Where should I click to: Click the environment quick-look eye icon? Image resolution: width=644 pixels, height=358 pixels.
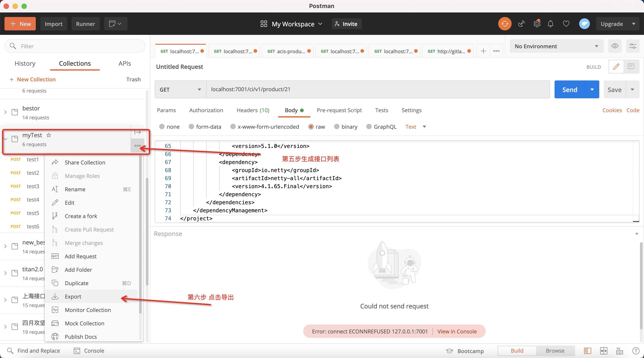tap(615, 45)
